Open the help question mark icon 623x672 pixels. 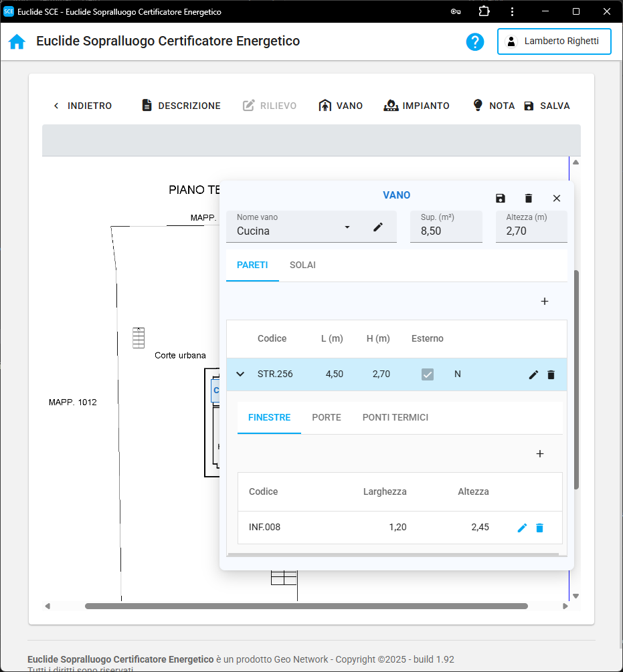(475, 41)
